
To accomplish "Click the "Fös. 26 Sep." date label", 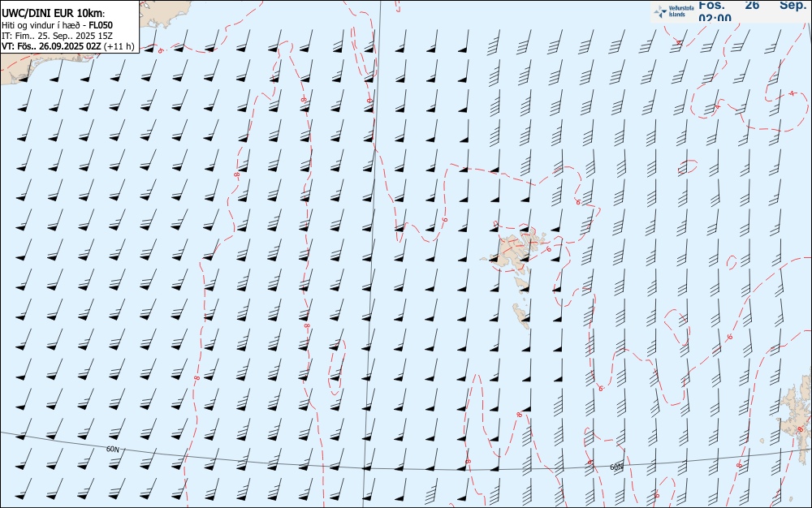I will pos(752,5).
